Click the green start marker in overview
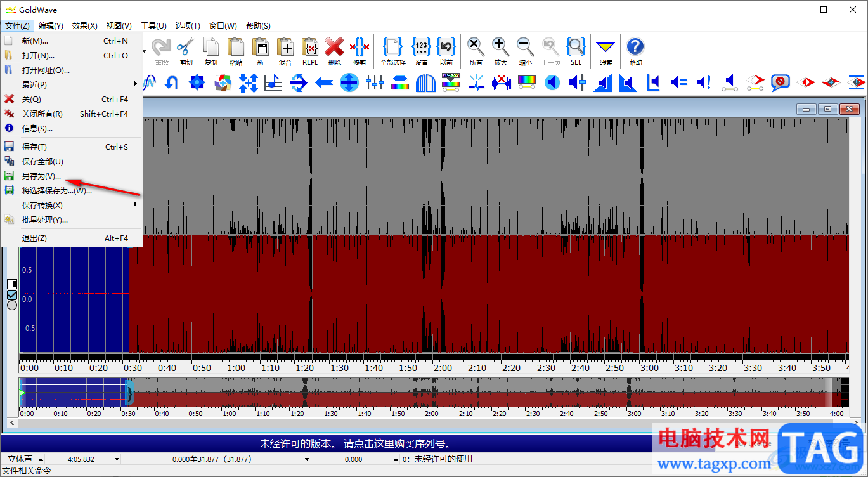This screenshot has height=477, width=868. pyautogui.click(x=23, y=394)
